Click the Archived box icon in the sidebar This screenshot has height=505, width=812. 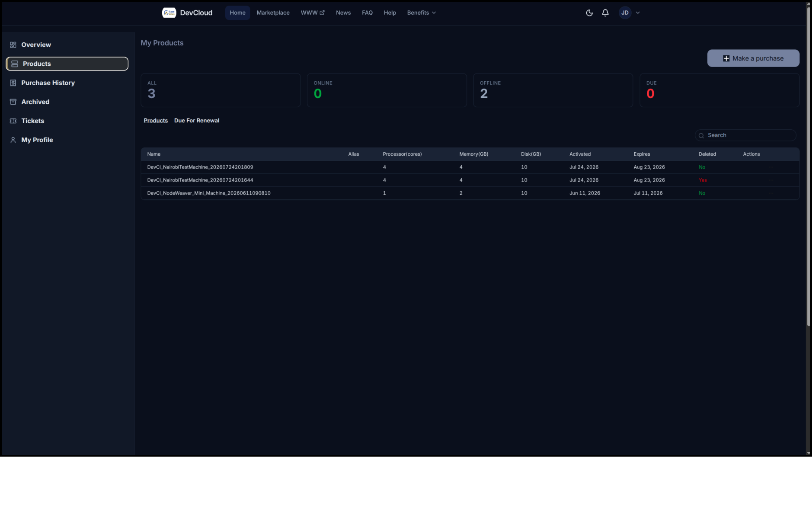13,102
